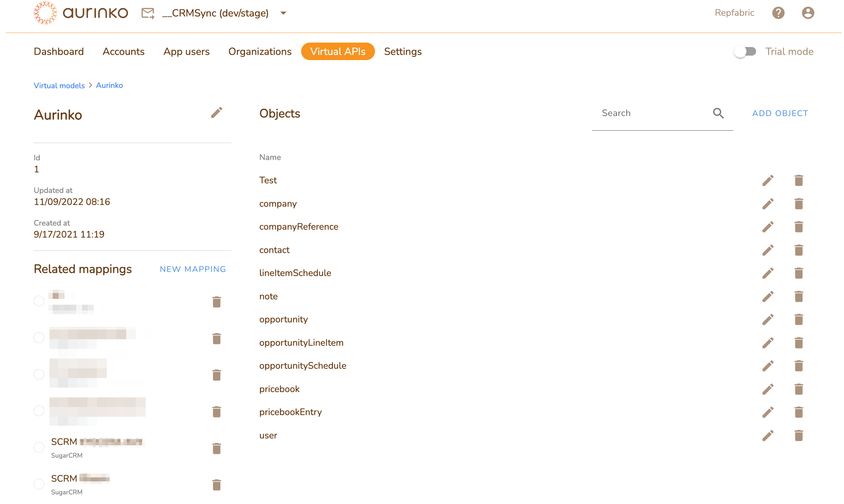Image resolution: width=844 pixels, height=504 pixels.
Task: Toggle the Trial mode switch
Action: [x=745, y=51]
